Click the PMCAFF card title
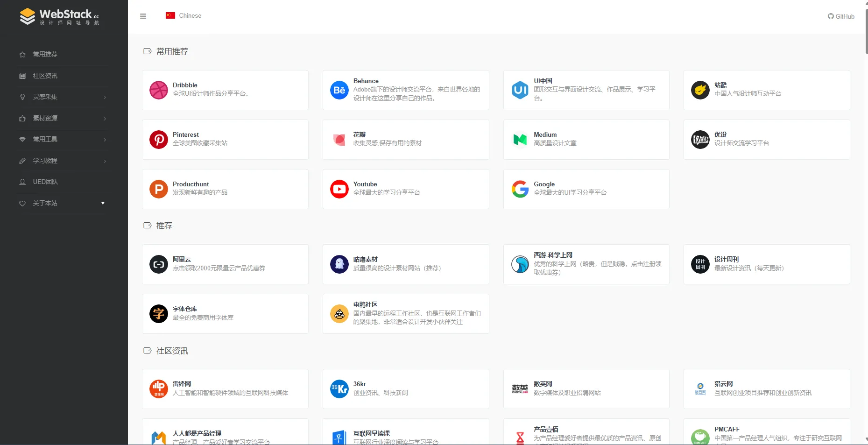Screen dimensions: 868x445 coord(727,429)
